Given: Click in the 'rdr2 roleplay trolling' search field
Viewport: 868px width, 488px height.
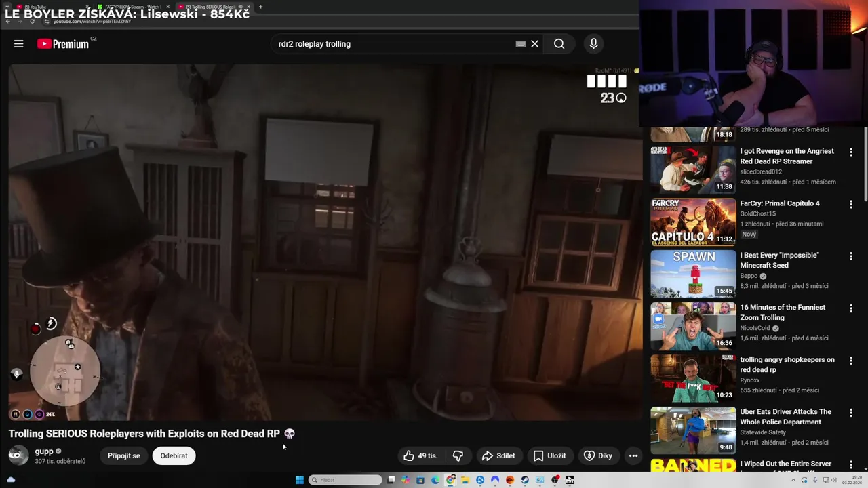Looking at the screenshot, I should (x=393, y=44).
